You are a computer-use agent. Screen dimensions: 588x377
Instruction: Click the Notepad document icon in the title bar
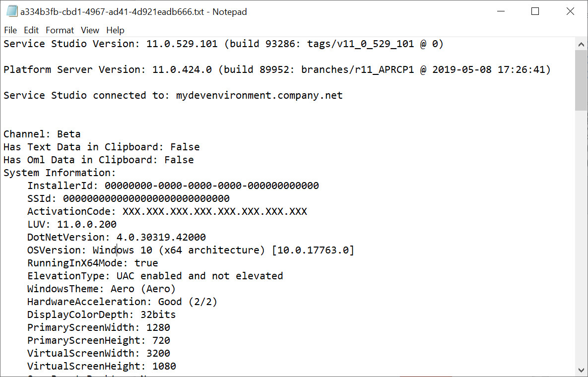pos(11,11)
